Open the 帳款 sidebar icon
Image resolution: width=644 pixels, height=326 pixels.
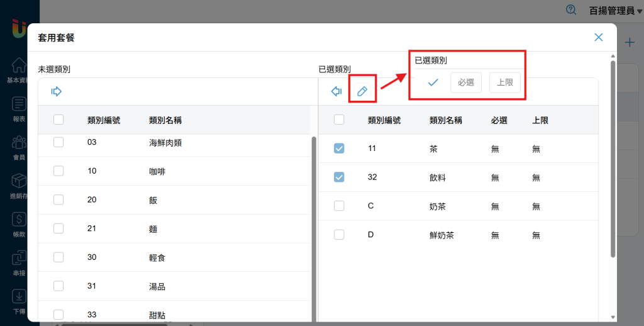[19, 224]
